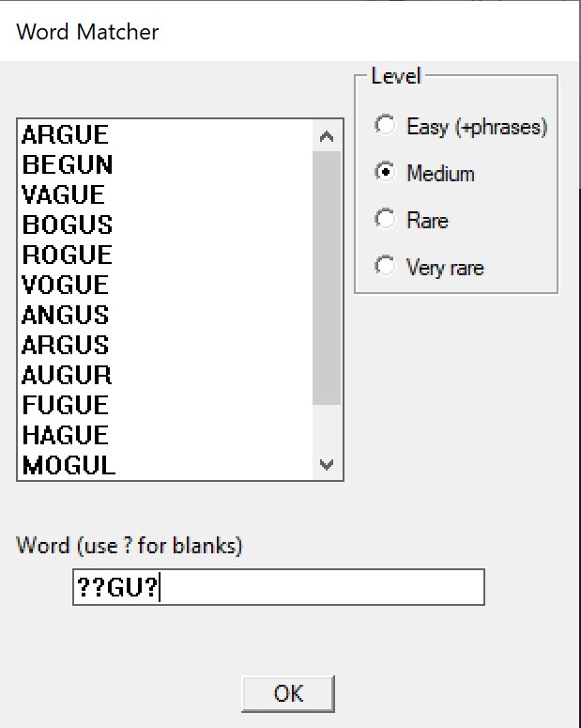The width and height of the screenshot is (581, 728).
Task: Select FUGUE from the matched words
Action: (x=165, y=405)
